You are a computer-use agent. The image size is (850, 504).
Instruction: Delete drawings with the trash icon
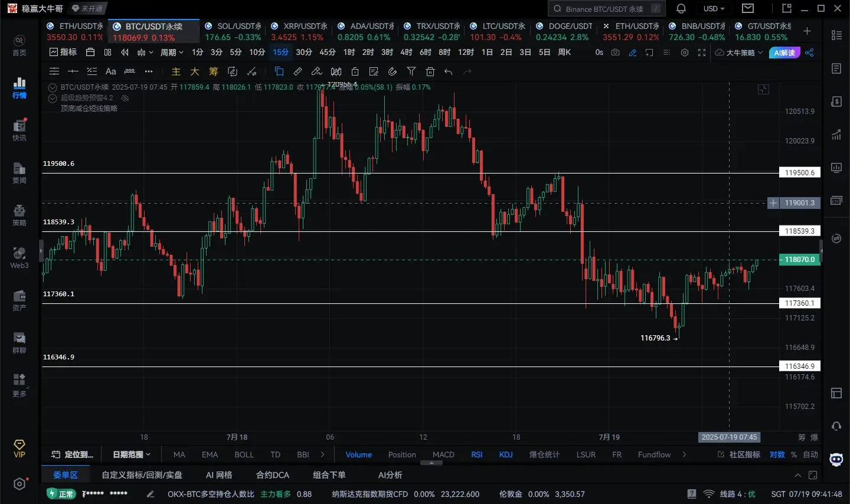coord(430,71)
